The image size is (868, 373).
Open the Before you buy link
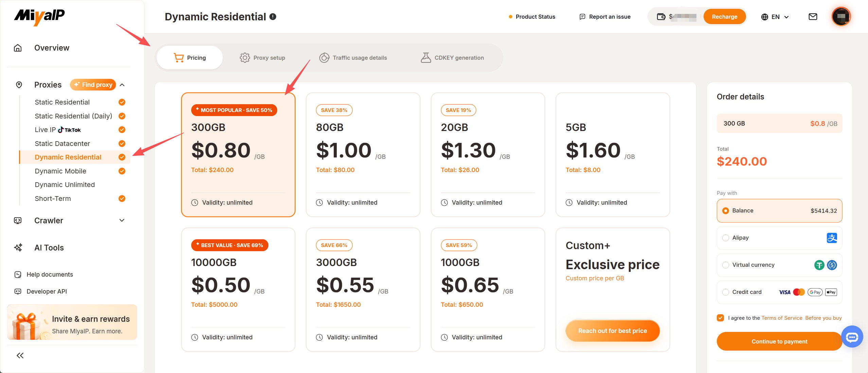tap(823, 318)
